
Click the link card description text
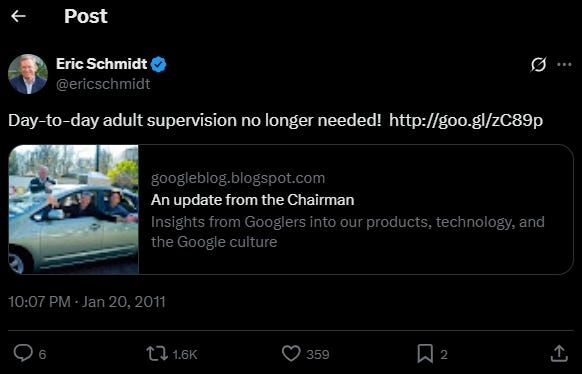348,232
